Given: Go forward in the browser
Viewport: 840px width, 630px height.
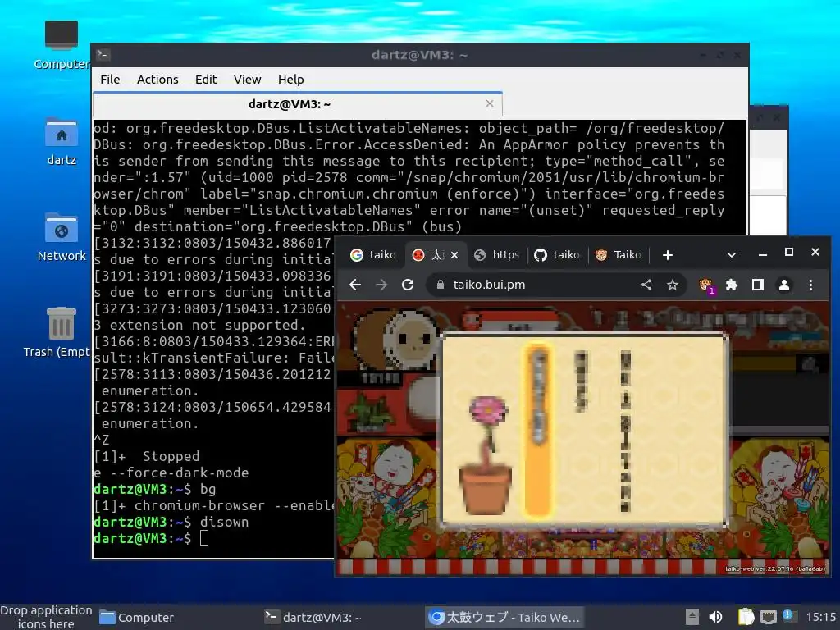Looking at the screenshot, I should 381,285.
